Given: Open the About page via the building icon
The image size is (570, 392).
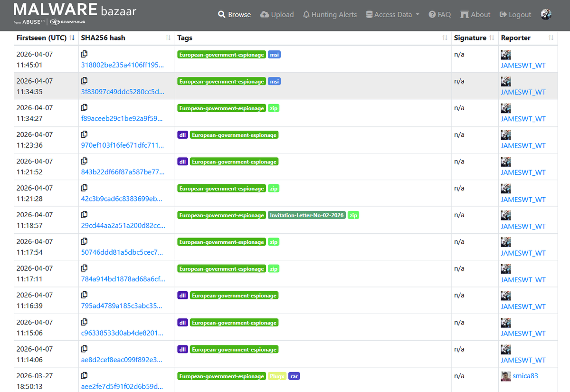Looking at the screenshot, I should 463,14.
